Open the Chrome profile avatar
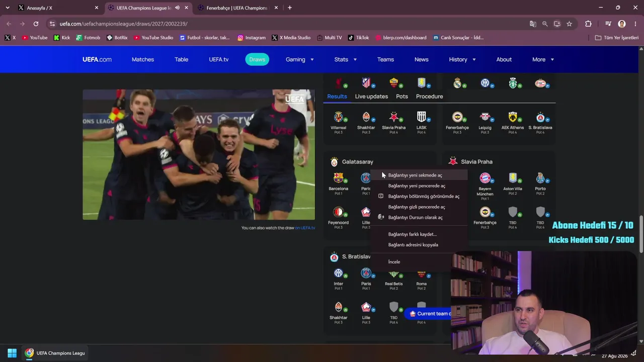 [622, 24]
